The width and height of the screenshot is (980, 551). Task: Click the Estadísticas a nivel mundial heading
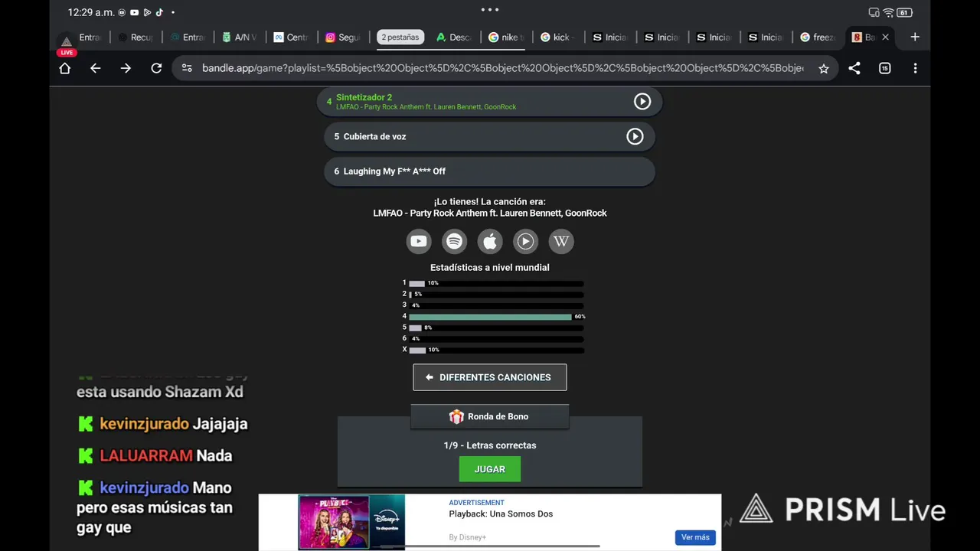click(490, 268)
